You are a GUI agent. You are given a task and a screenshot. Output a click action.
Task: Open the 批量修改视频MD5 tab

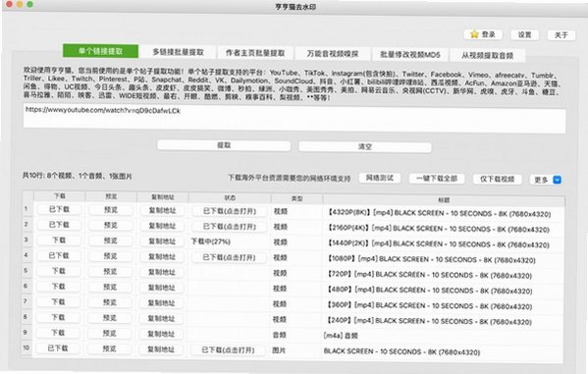(410, 55)
